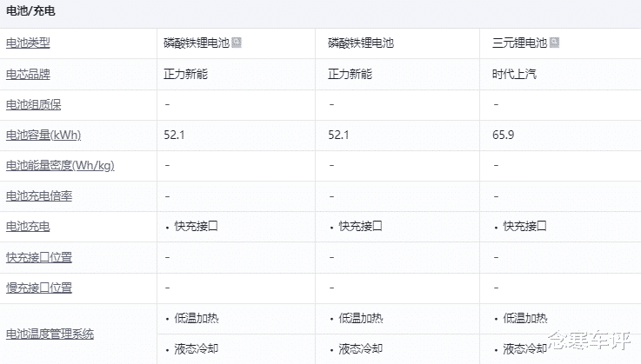Viewport: 641px width, 364px height.
Task: Click the 电池/充电 section header
Action: pyautogui.click(x=30, y=12)
